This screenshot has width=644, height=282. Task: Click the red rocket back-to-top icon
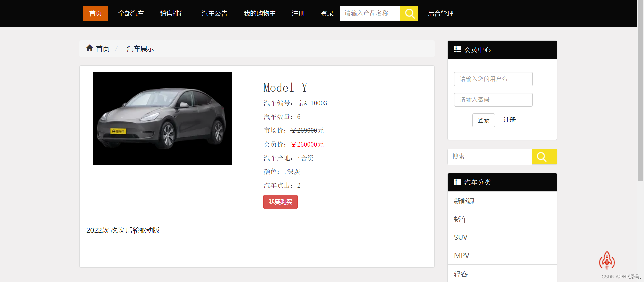tap(607, 261)
